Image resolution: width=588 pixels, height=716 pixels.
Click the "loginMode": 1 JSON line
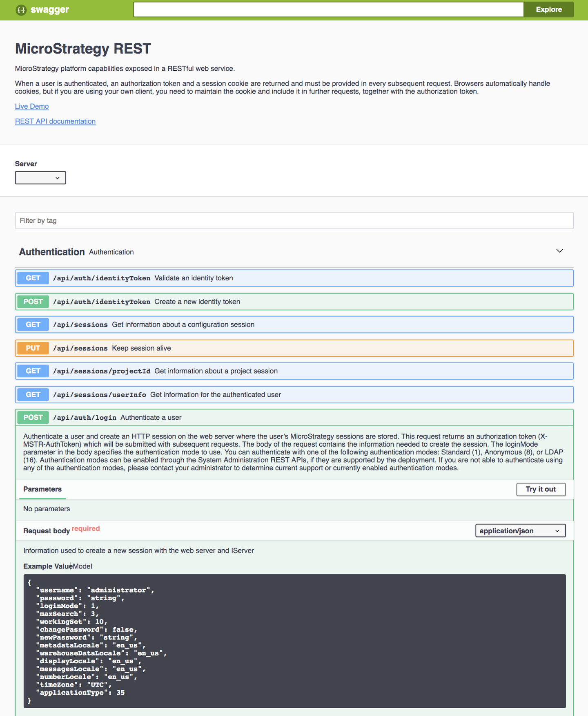click(x=67, y=606)
